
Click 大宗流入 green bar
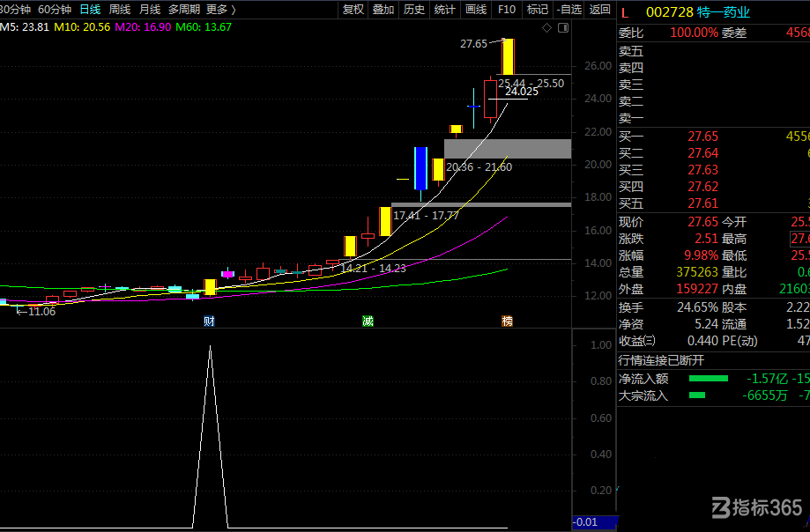point(697,395)
